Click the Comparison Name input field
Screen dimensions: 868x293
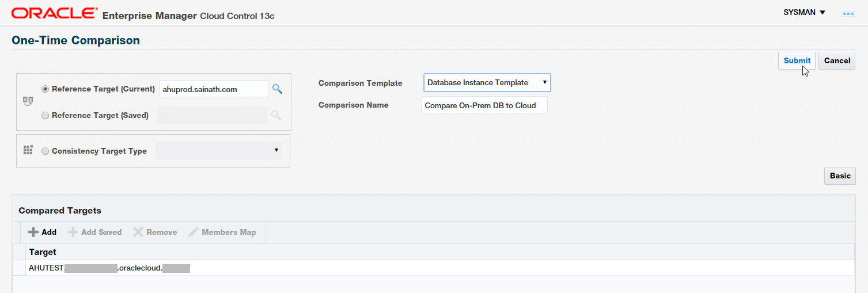484,105
